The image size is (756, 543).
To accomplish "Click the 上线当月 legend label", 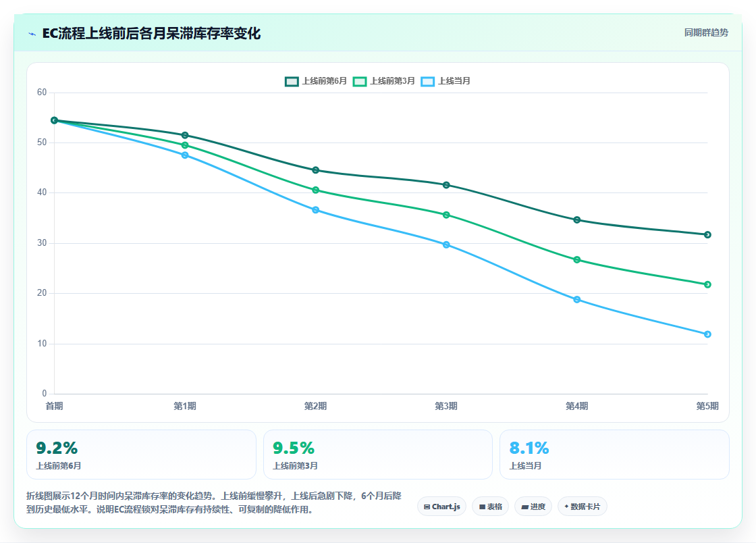I will point(454,81).
